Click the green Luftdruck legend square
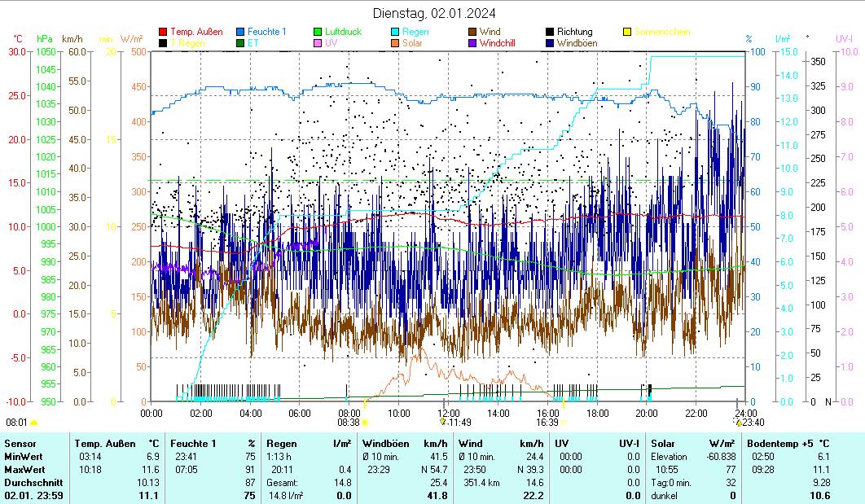Image resolution: width=865 pixels, height=504 pixels. click(x=318, y=33)
